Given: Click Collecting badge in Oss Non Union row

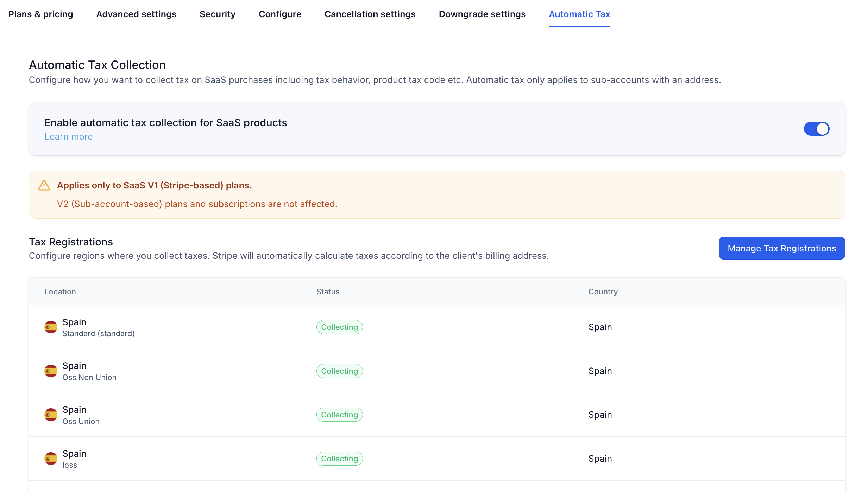Looking at the screenshot, I should coord(339,371).
